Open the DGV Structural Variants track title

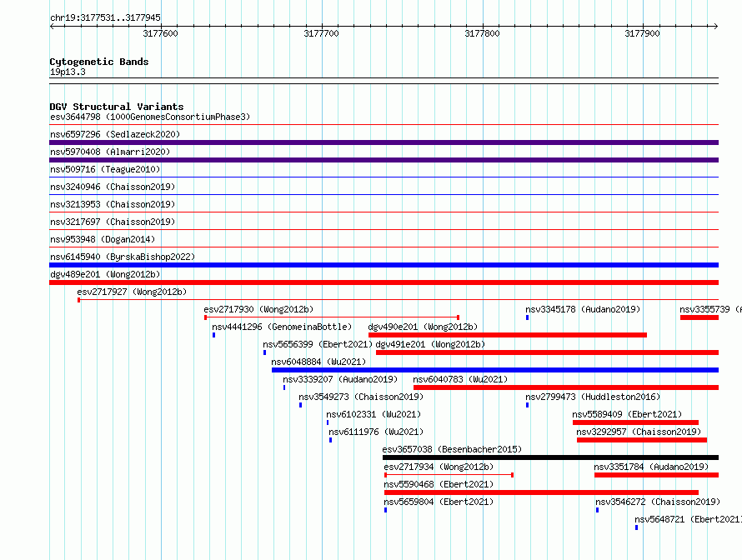[x=116, y=107]
